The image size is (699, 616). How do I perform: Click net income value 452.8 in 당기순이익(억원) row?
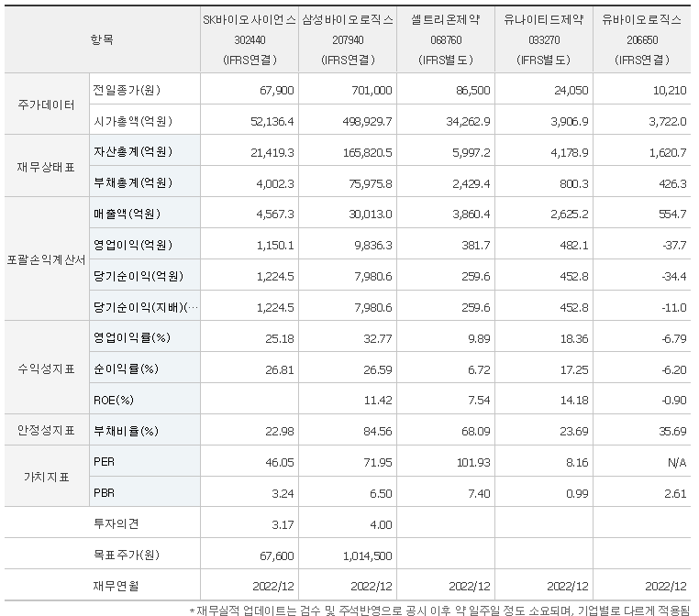pyautogui.click(x=574, y=277)
